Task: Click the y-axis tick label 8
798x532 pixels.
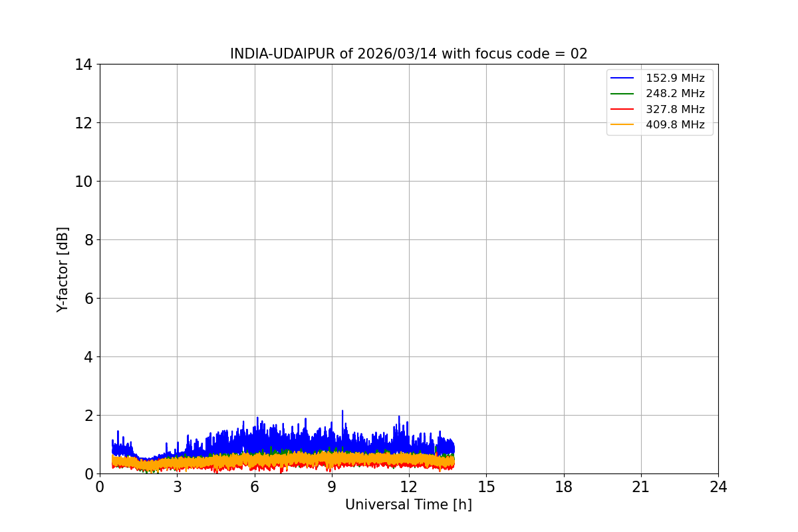Action: 88,240
